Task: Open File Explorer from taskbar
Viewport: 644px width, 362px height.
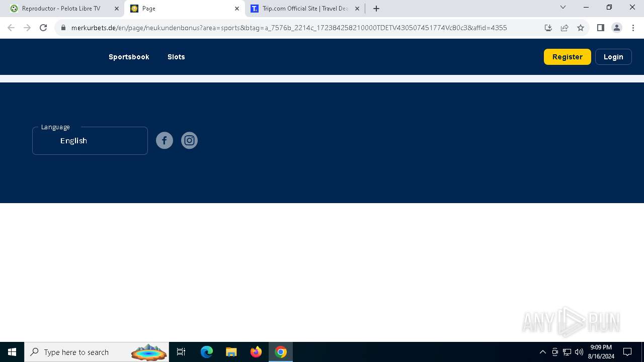Action: 231,352
